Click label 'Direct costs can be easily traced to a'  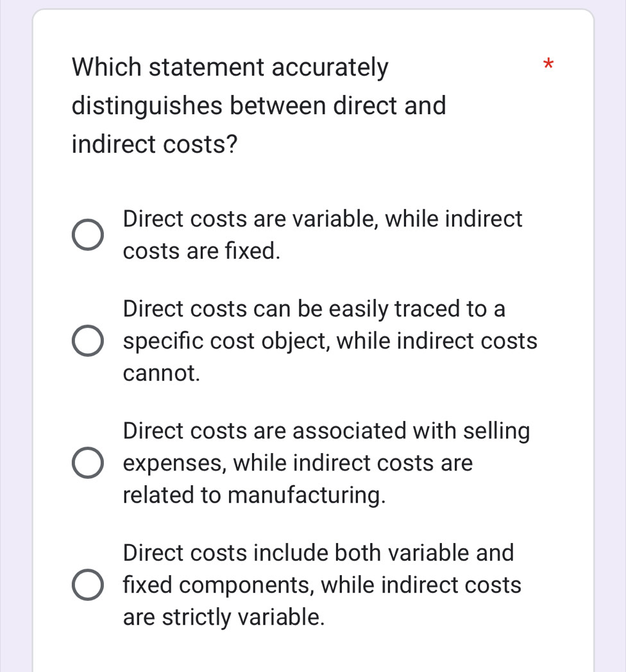(314, 309)
